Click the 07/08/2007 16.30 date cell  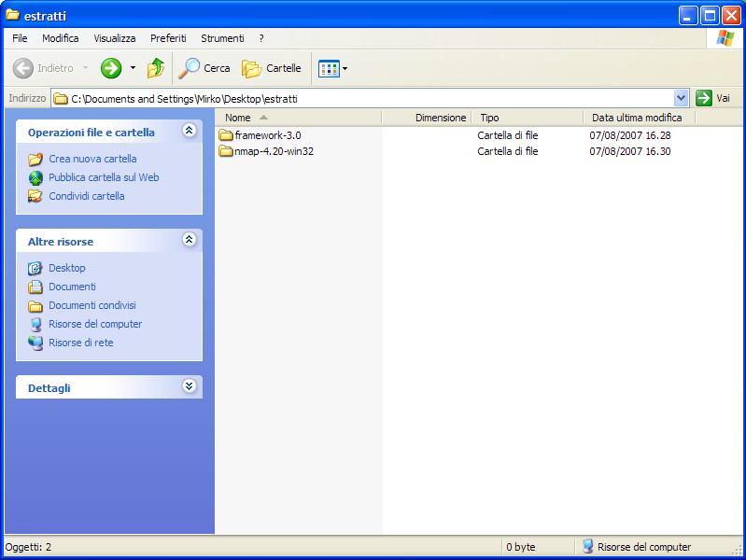pos(630,151)
